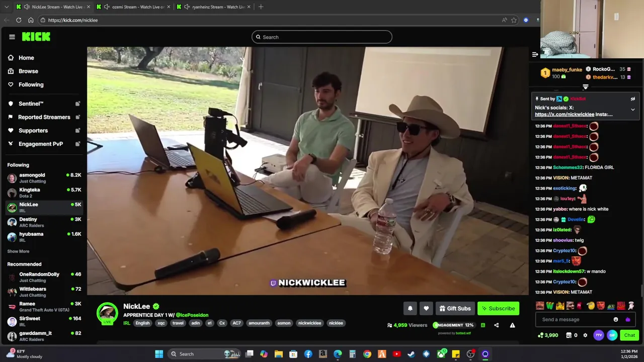Click the chat scrollbar
The image size is (644, 362).
[x=641, y=291]
